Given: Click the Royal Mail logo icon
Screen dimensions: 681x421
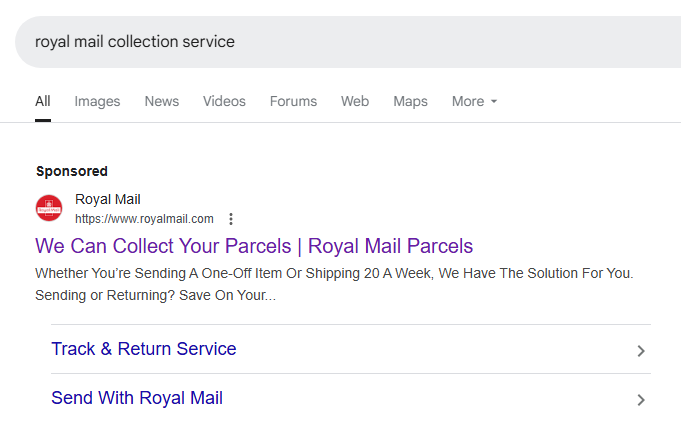Looking at the screenshot, I should click(x=49, y=208).
